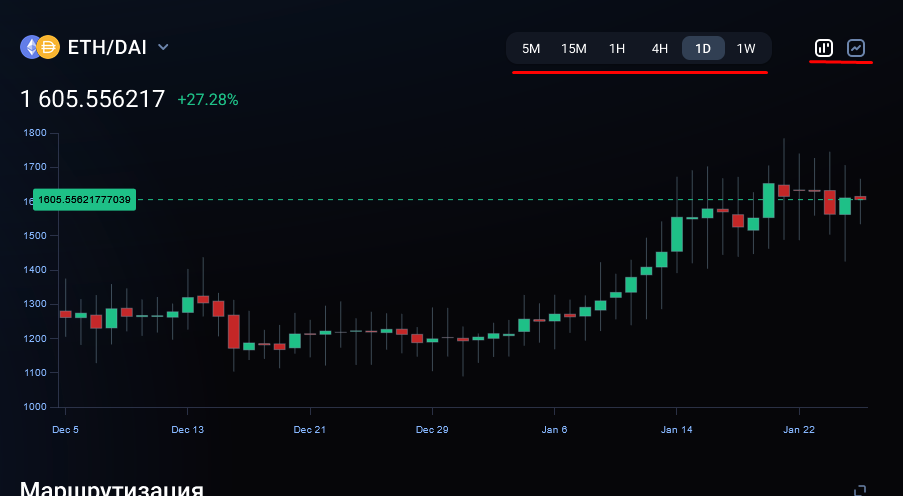Click the 1300 price axis label
The height and width of the screenshot is (496, 903).
(x=35, y=304)
